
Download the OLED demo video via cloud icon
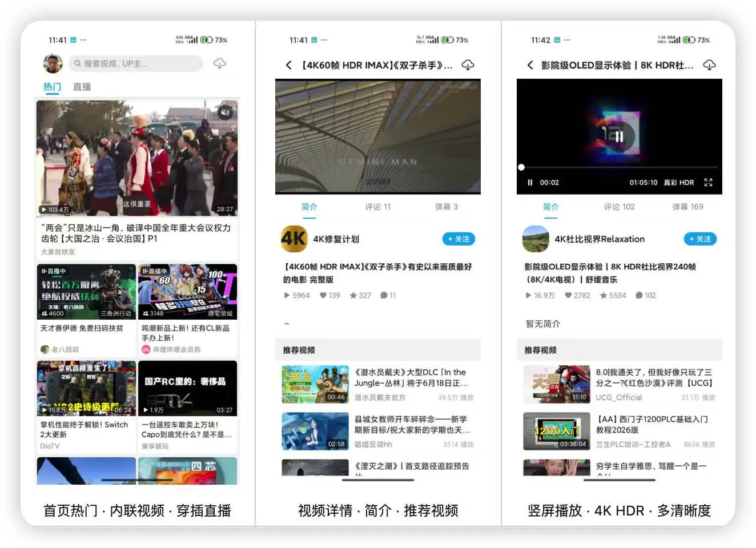click(709, 65)
